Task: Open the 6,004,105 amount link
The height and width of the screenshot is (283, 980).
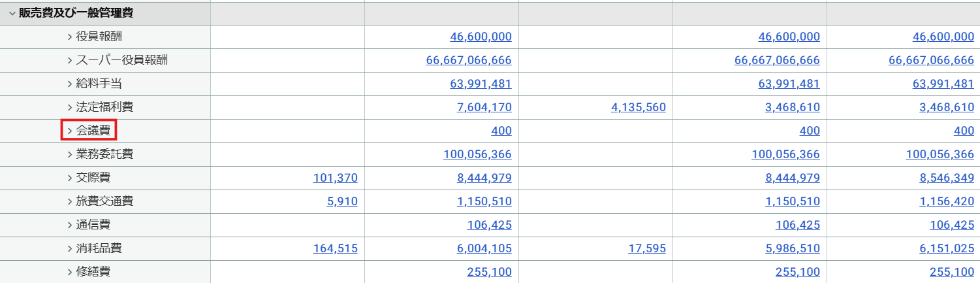Action: 484,248
